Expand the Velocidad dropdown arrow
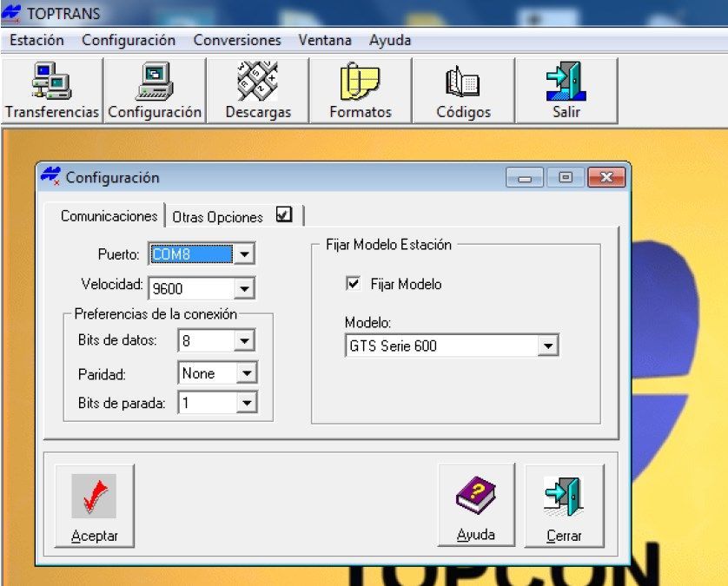This screenshot has height=586, width=728. pos(244,288)
